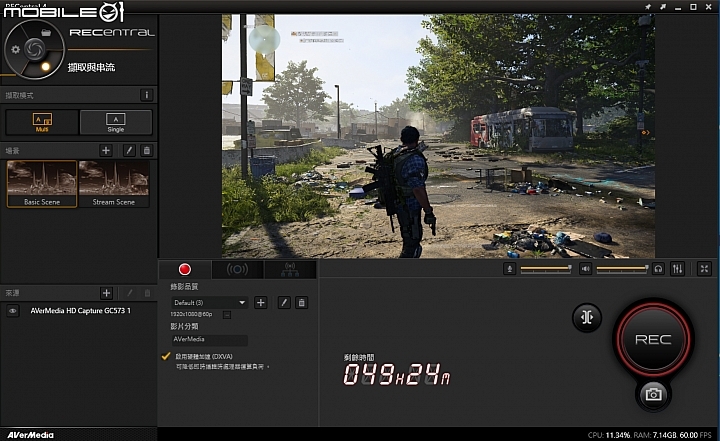The height and width of the screenshot is (441, 720).
Task: Click the 049h24m remaining time display
Action: [397, 373]
